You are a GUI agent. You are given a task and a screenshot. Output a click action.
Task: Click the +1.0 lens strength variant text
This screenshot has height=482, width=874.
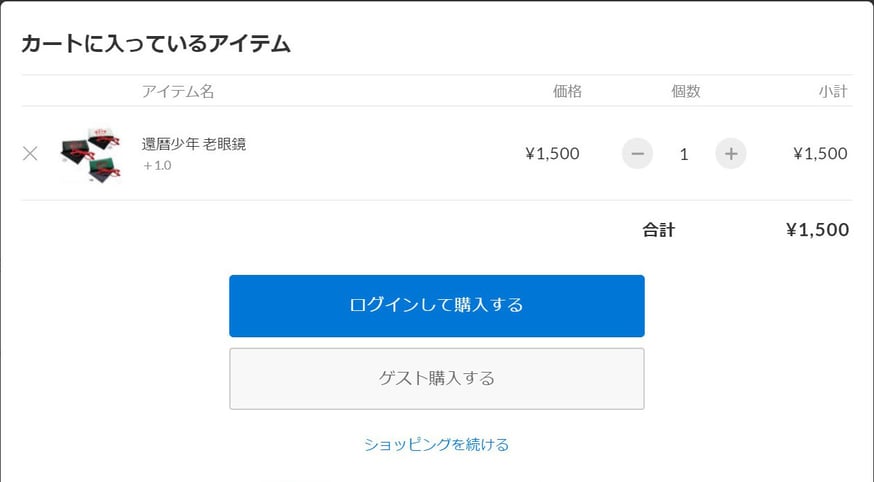point(157,165)
